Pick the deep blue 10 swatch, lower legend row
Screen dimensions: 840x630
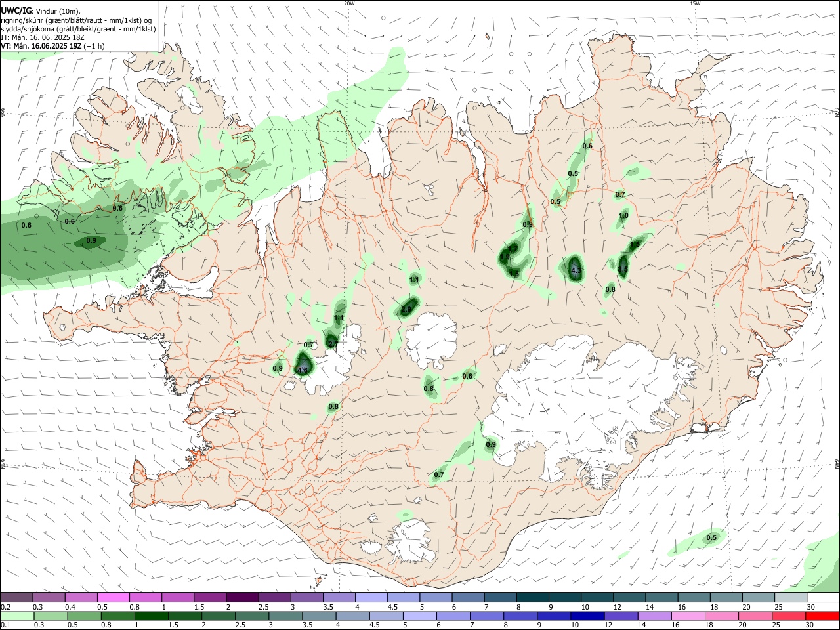pos(586,616)
